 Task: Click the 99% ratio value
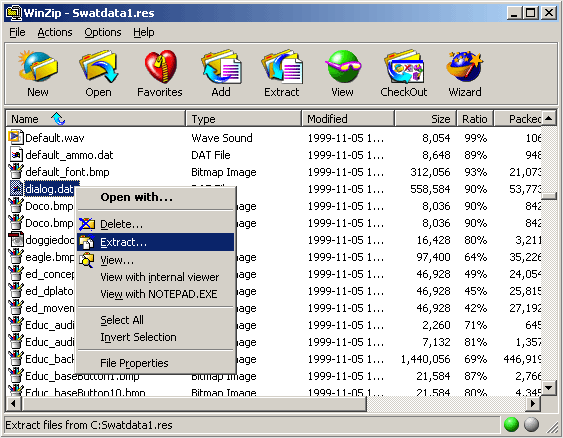[475, 138]
